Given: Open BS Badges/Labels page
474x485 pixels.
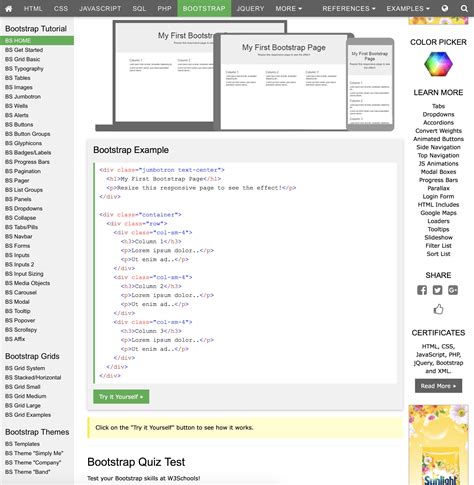Looking at the screenshot, I should coord(28,153).
